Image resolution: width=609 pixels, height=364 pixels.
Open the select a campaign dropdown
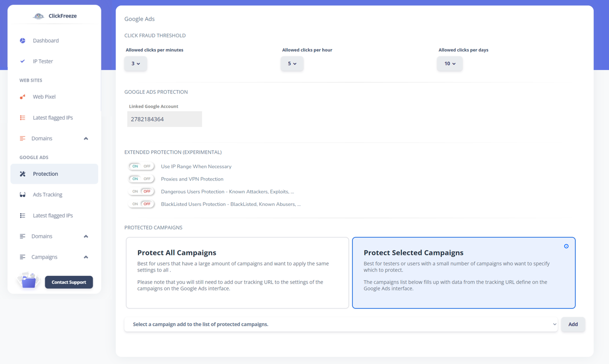tap(341, 324)
